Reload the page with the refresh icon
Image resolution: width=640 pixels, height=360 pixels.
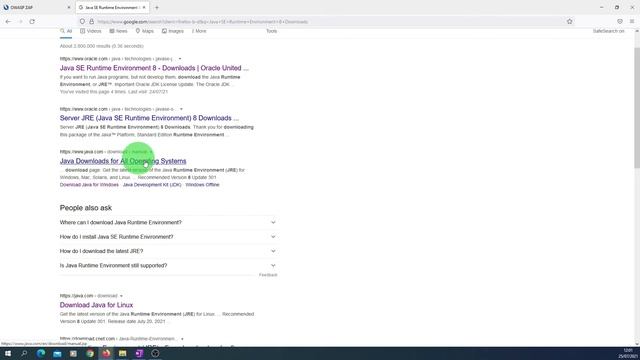pyautogui.click(x=32, y=22)
